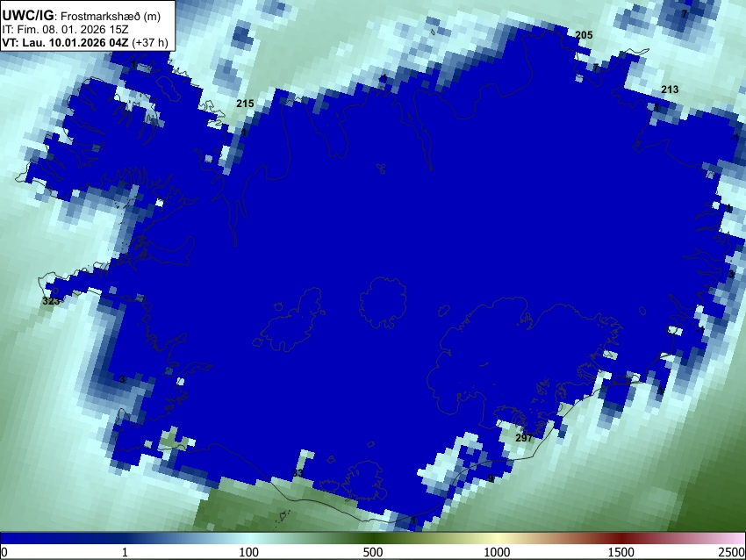Click the colour scale label '1500'

pos(621,552)
